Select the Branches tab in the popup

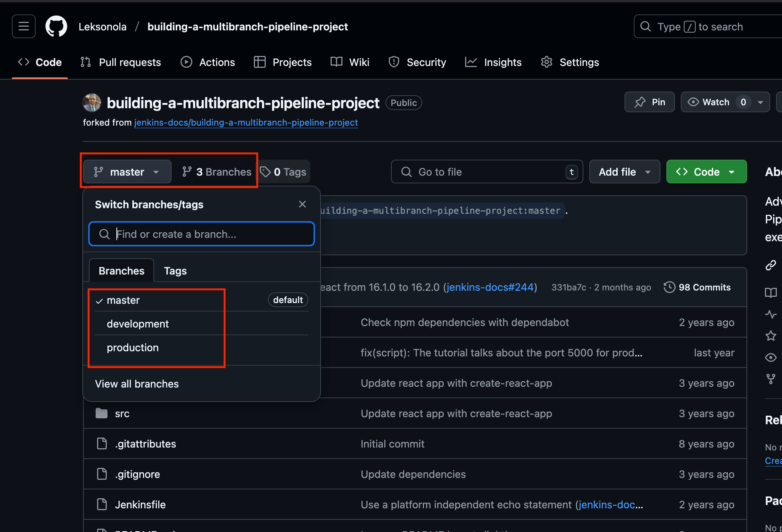pyautogui.click(x=122, y=271)
